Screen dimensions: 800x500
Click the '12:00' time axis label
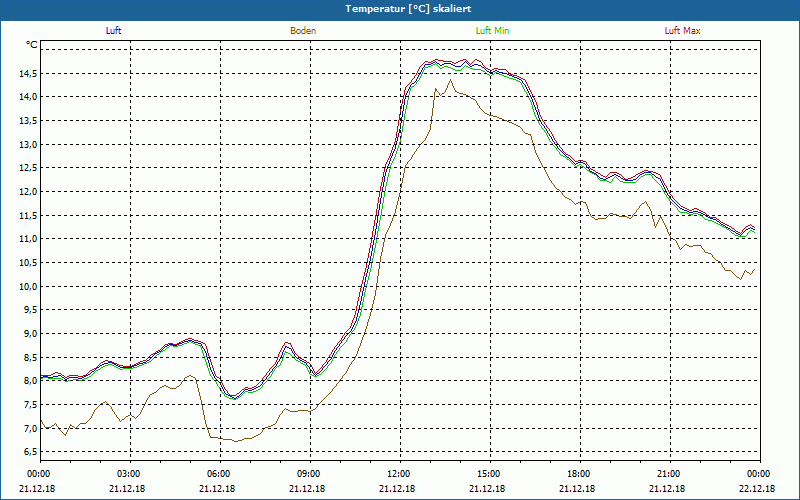399,474
